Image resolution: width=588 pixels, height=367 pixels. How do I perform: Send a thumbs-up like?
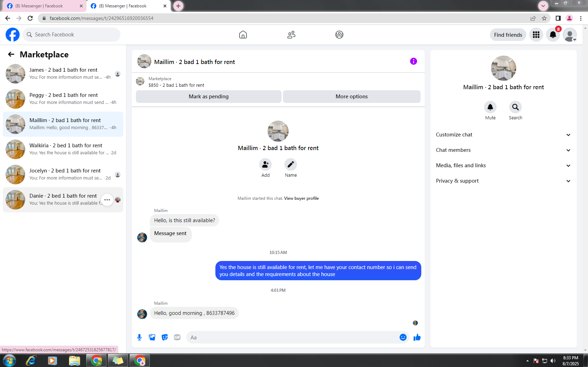[x=417, y=337]
